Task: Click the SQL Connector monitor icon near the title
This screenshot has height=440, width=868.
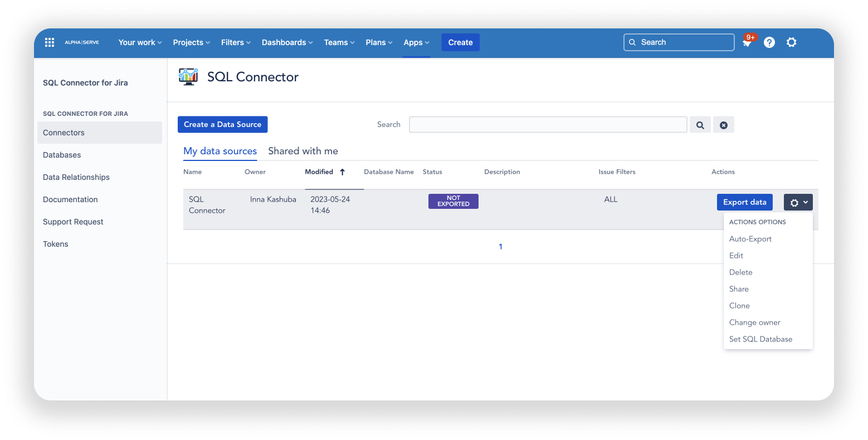Action: (188, 76)
